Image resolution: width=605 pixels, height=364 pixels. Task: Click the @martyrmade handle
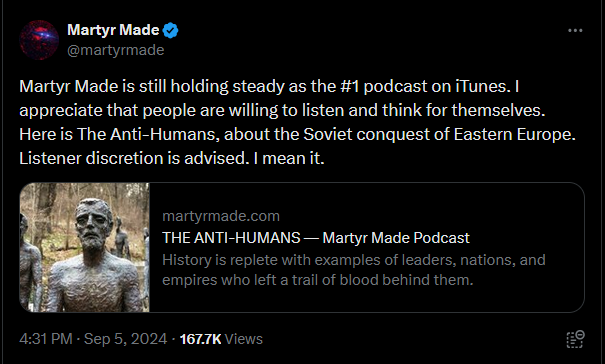tap(116, 50)
